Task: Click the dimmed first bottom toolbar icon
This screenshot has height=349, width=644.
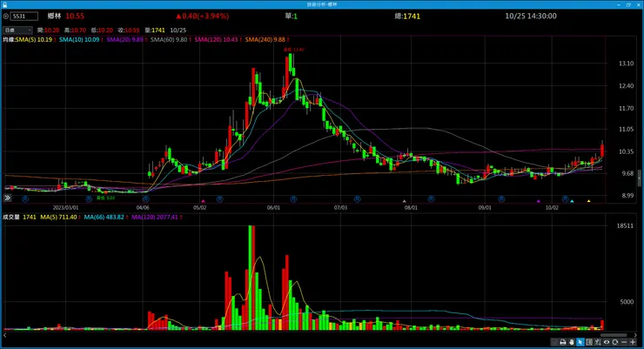Action: tap(554, 342)
